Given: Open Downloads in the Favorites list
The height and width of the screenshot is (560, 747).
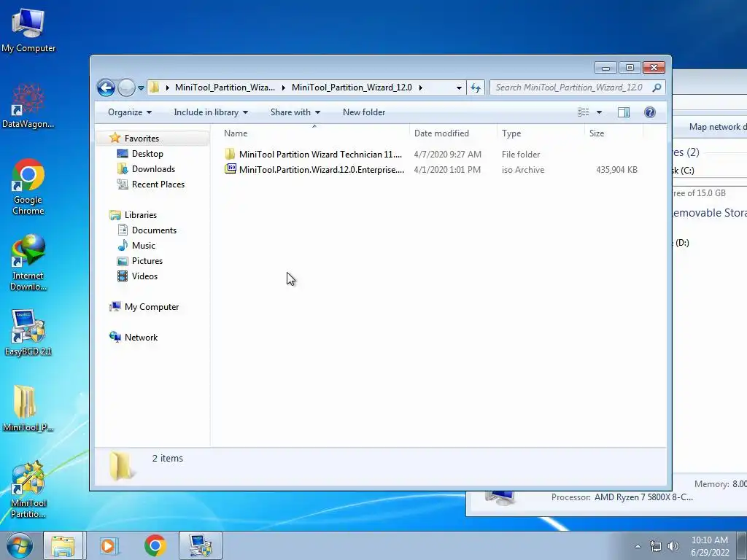Looking at the screenshot, I should click(x=153, y=169).
